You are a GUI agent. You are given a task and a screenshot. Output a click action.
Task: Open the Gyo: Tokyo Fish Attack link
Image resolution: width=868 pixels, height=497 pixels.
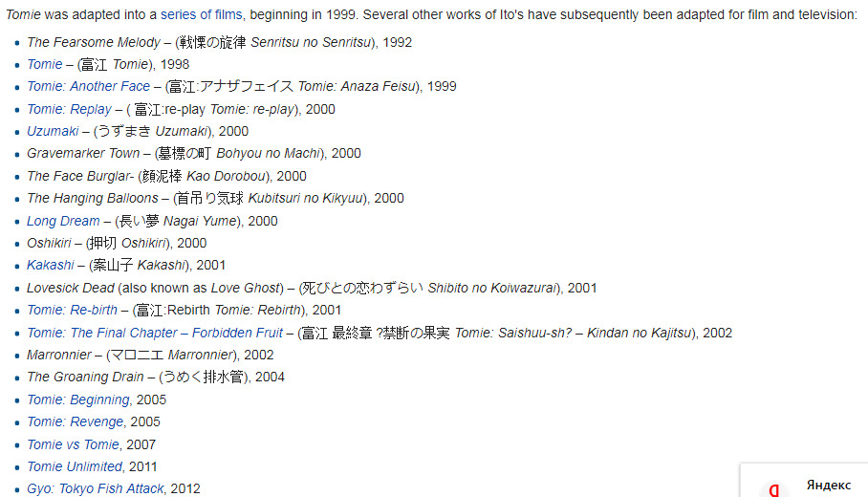(x=96, y=488)
